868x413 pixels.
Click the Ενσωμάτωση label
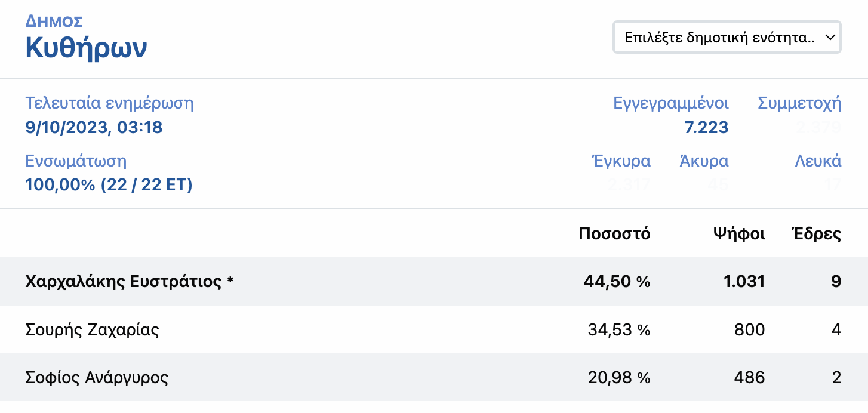pyautogui.click(x=76, y=161)
